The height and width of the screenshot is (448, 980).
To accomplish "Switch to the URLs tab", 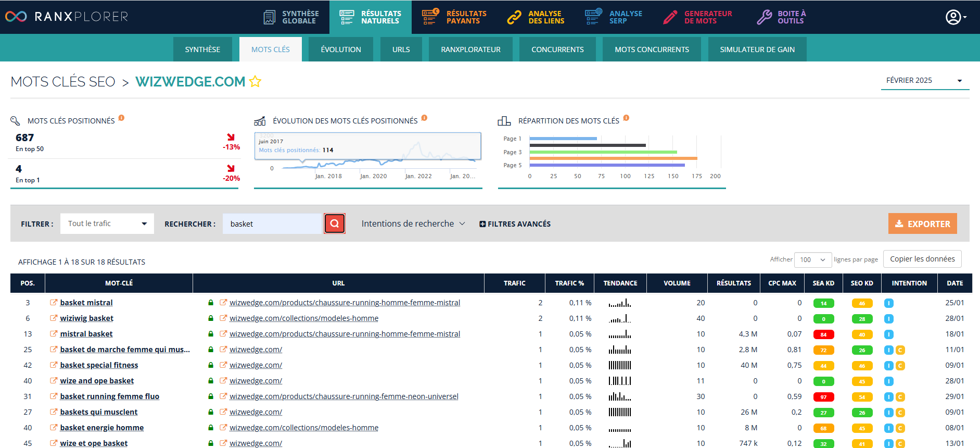I will [401, 49].
